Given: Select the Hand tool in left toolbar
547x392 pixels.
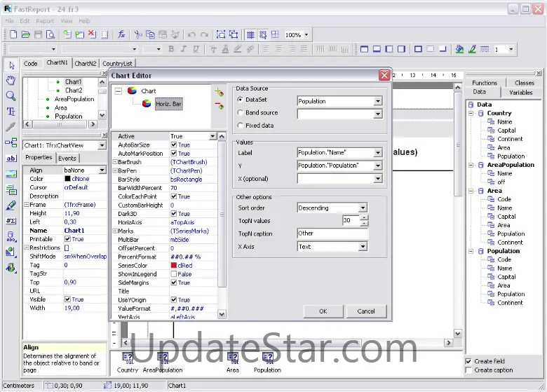Looking at the screenshot, I should (11, 81).
